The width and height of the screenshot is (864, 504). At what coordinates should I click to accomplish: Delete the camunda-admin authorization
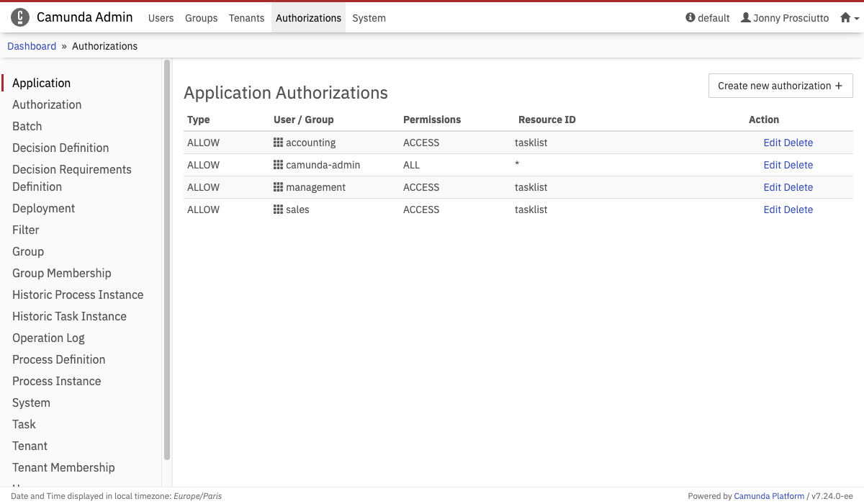[798, 165]
